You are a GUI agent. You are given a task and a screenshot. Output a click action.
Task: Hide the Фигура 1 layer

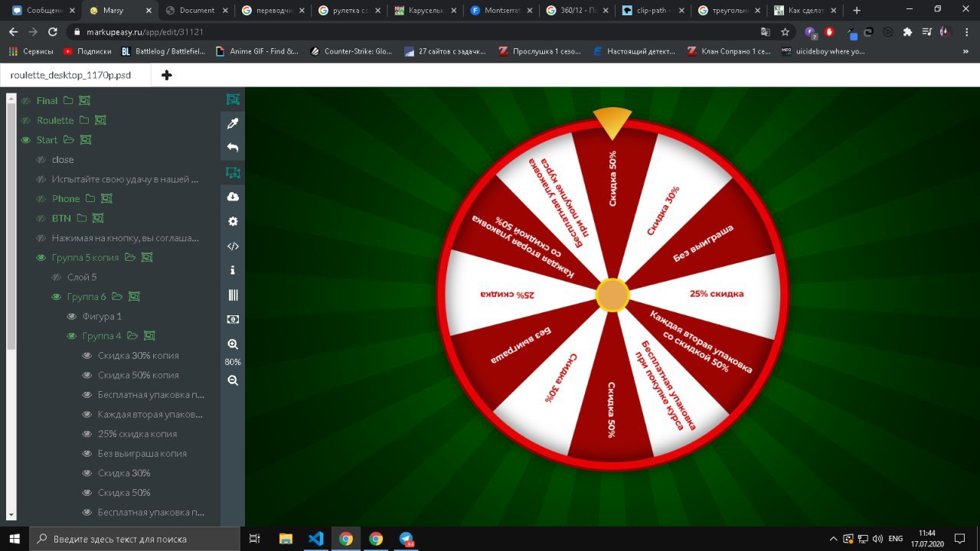(x=72, y=317)
